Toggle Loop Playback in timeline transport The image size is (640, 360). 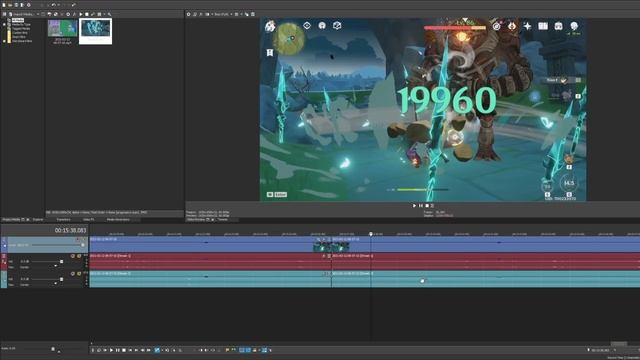(99, 350)
